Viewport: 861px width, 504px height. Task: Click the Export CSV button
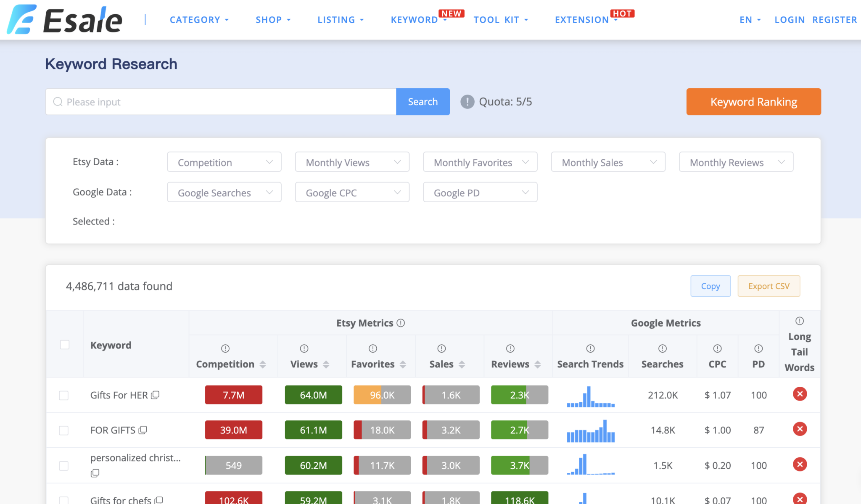pos(769,286)
